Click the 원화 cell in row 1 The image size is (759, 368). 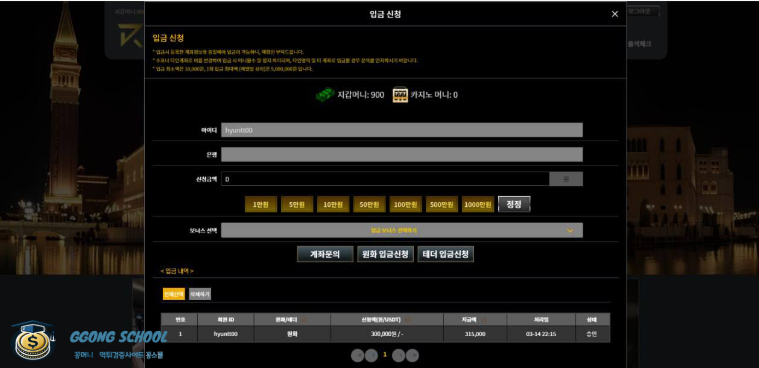coord(292,334)
